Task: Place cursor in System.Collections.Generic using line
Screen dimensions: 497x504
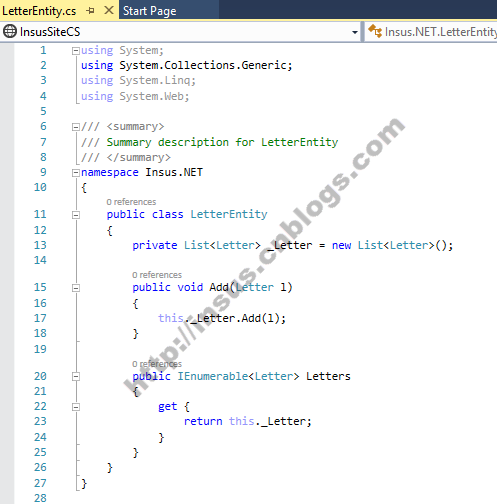Action: tap(187, 65)
